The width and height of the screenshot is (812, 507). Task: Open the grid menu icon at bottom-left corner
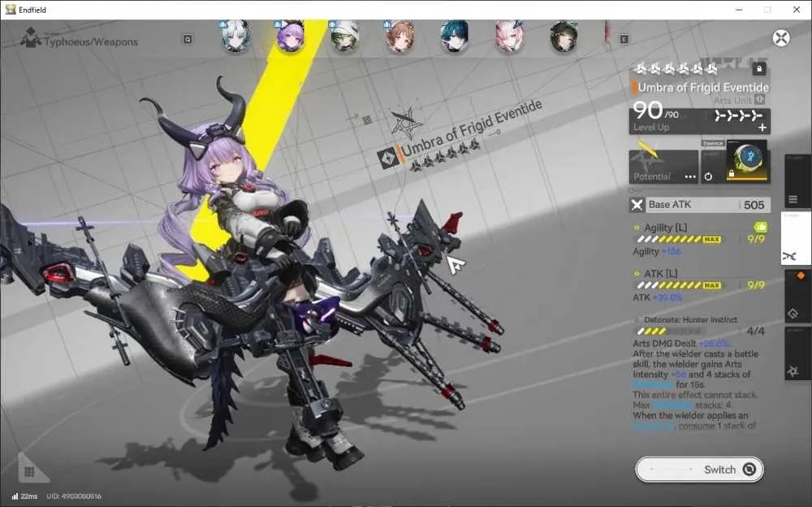(x=29, y=471)
